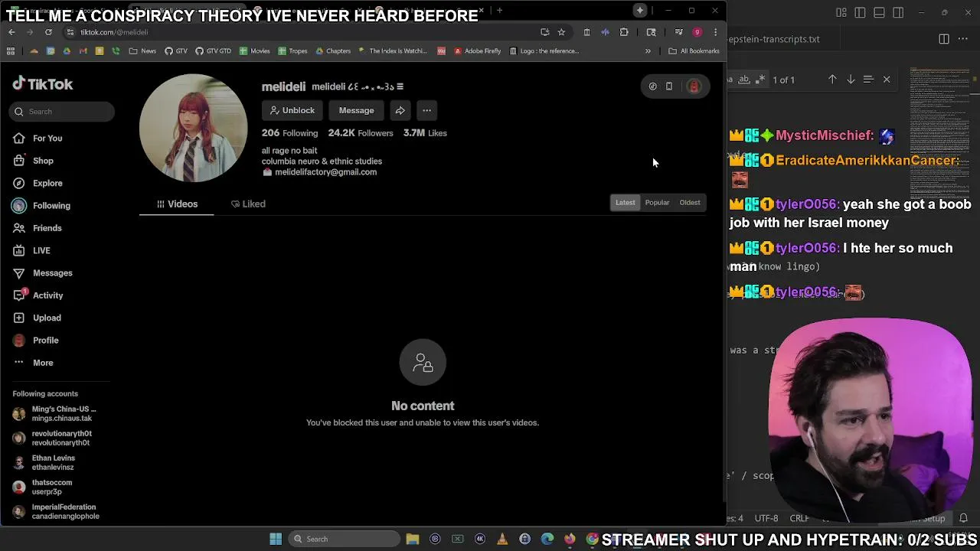Viewport: 980px width, 551px height.
Task: Sort videos by Oldest
Action: (690, 203)
